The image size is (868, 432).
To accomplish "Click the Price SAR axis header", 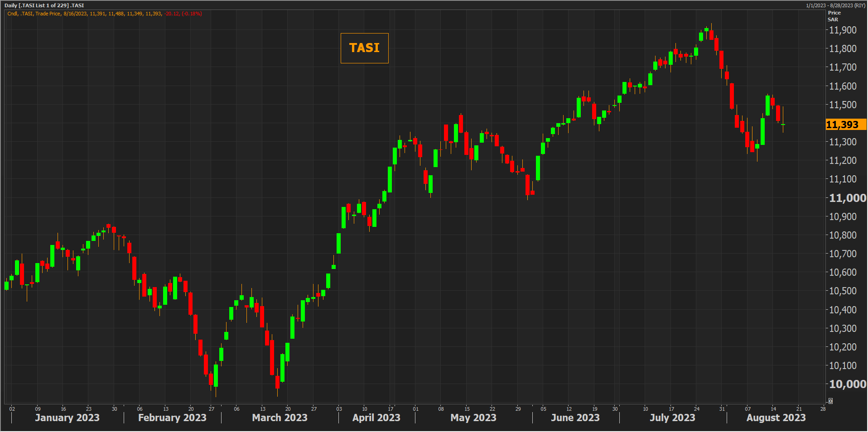I will [x=834, y=16].
